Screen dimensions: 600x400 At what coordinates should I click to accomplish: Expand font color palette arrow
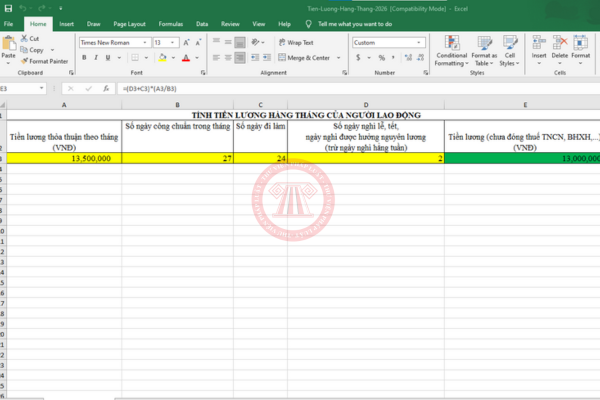(x=197, y=58)
